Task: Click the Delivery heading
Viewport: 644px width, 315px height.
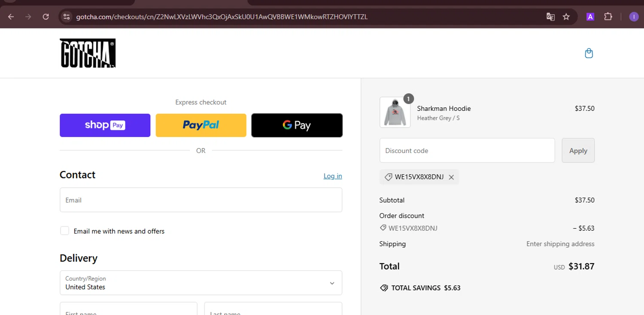Action: click(79, 258)
